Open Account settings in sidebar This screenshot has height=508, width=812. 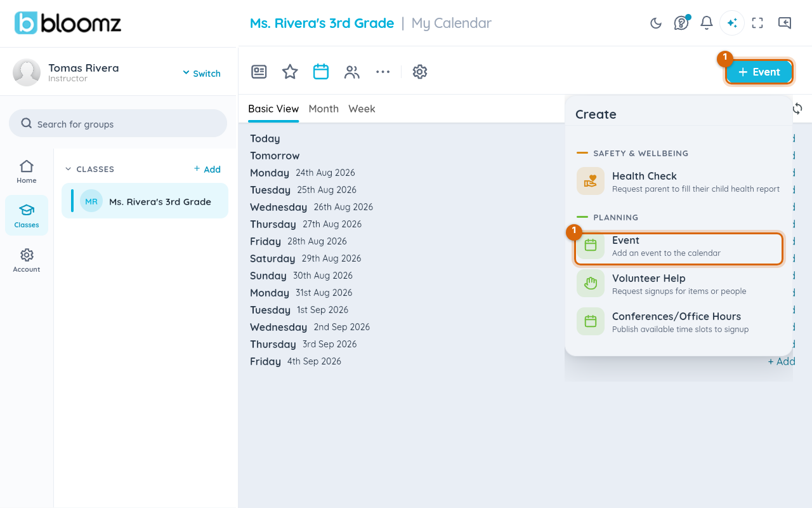pyautogui.click(x=27, y=260)
